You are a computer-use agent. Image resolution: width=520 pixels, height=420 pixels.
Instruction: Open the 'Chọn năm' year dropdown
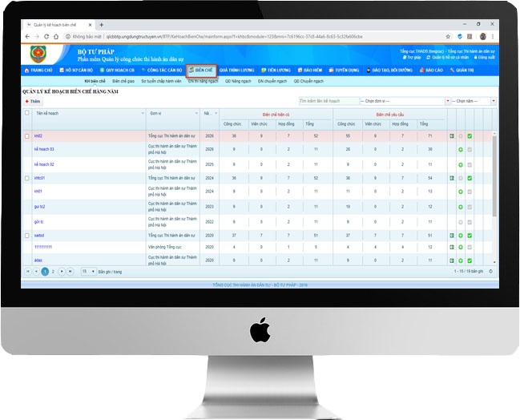[474, 101]
